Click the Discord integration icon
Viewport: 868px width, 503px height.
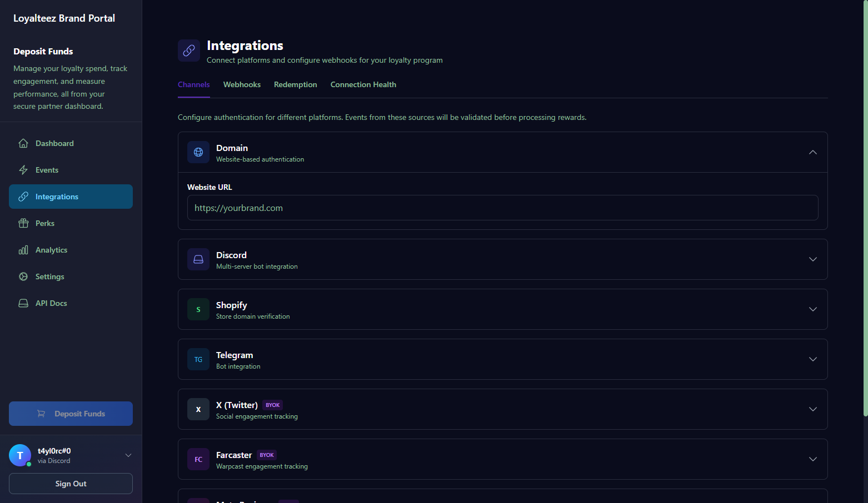[198, 259]
